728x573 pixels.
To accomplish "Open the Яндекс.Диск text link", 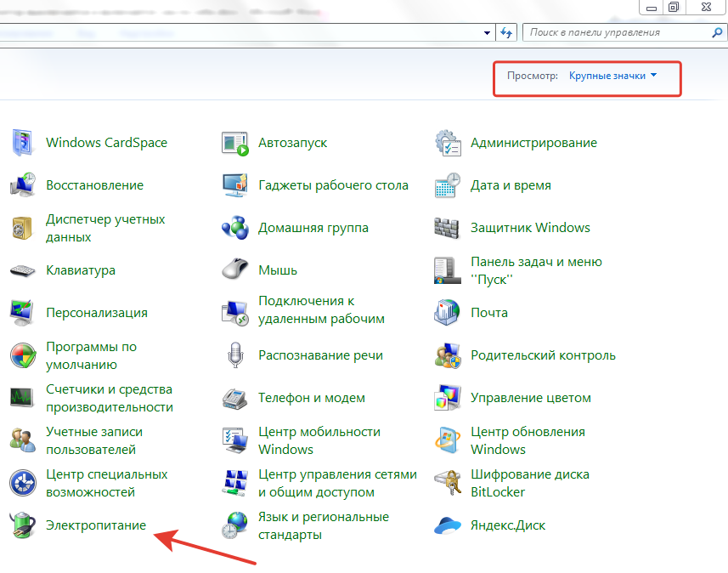I will coord(508,525).
